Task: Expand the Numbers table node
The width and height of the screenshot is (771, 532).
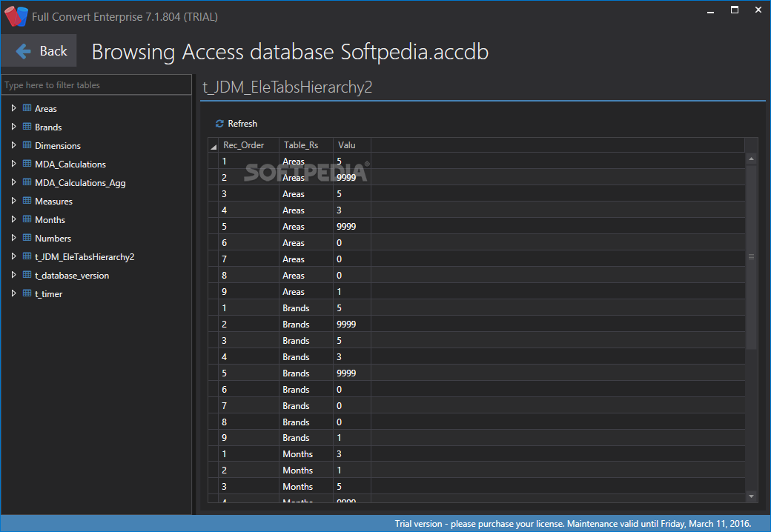Action: pyautogui.click(x=14, y=238)
